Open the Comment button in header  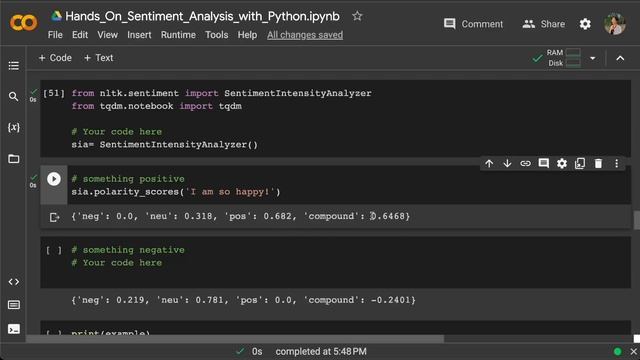tap(473, 24)
